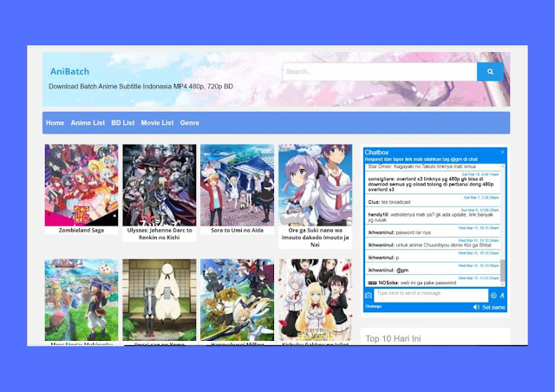Click the Sora to Umi no Aida title link
Image resolution: width=555 pixels, height=392 pixels.
click(x=237, y=230)
